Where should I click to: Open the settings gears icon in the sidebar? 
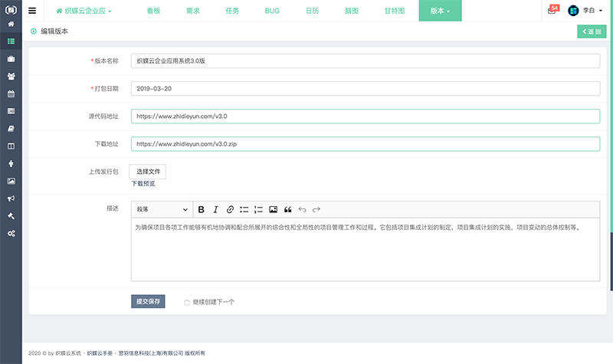point(11,234)
